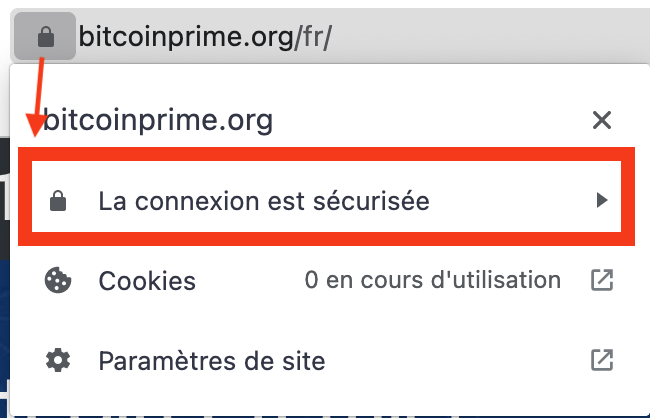Click empty space in the address bar
This screenshot has width=650, height=418.
(489, 36)
